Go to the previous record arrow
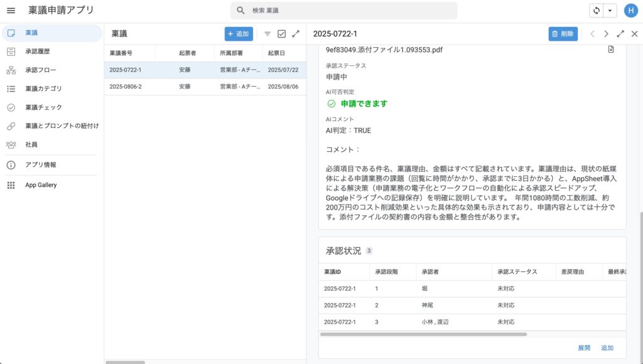Image resolution: width=643 pixels, height=364 pixels. click(592, 34)
